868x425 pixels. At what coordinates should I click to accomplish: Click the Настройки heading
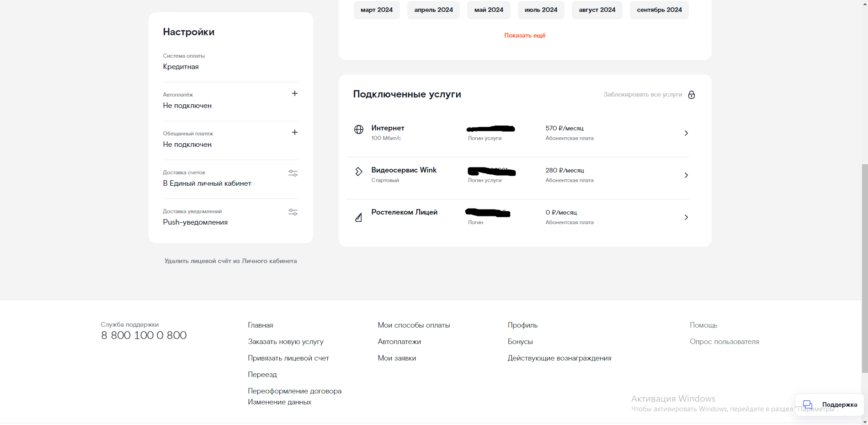pyautogui.click(x=188, y=32)
